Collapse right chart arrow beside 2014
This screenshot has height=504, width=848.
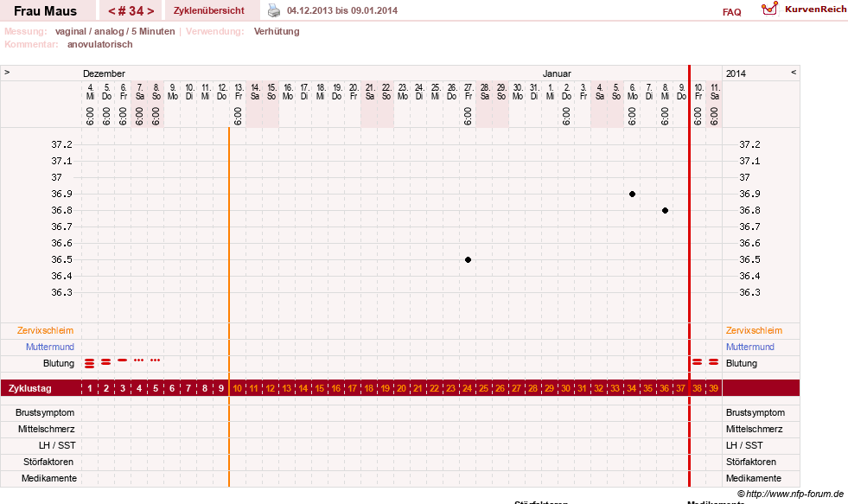(x=794, y=72)
